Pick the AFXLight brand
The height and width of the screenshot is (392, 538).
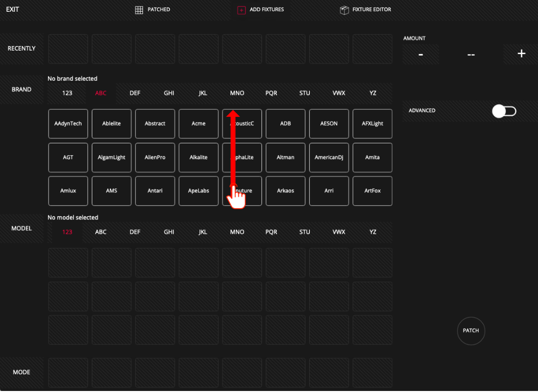point(373,124)
